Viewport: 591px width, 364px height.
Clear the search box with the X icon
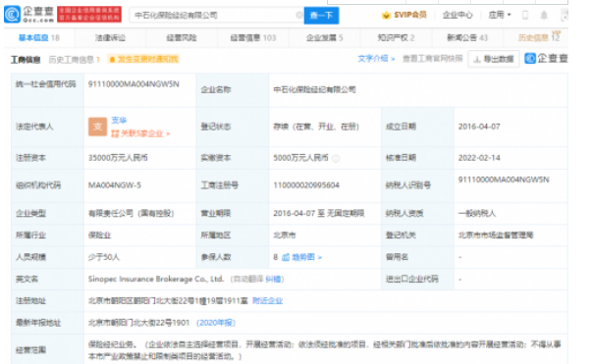(x=299, y=15)
